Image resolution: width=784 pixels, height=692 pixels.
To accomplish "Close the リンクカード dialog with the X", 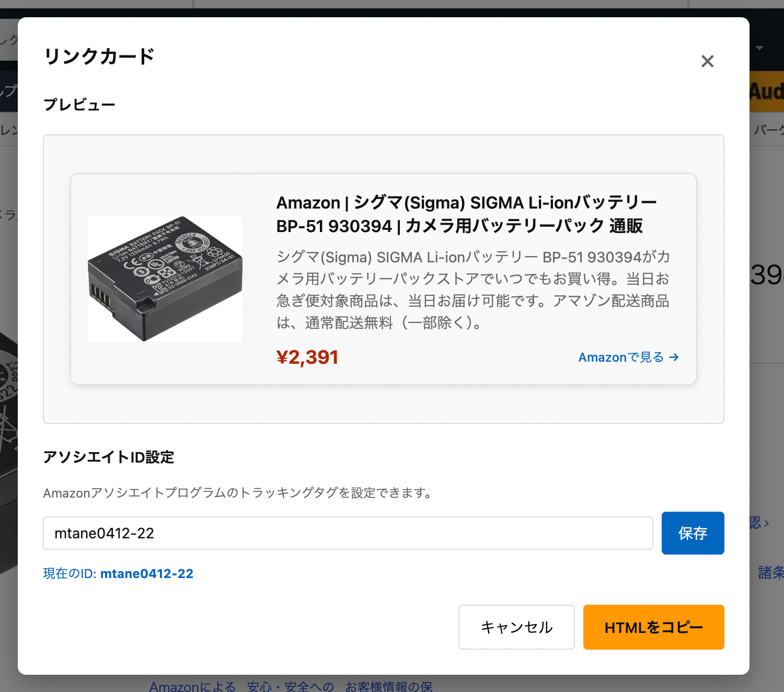I will [x=707, y=61].
